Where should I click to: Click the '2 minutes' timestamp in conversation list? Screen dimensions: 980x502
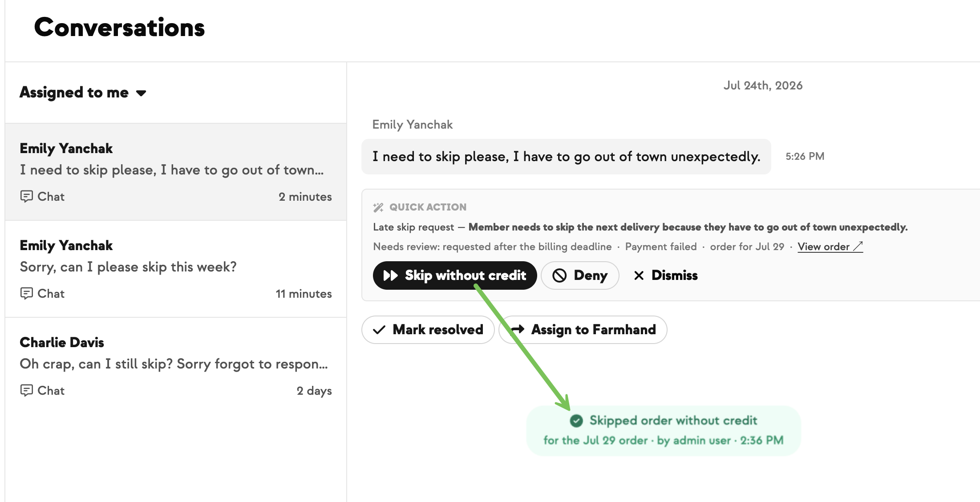tap(305, 197)
